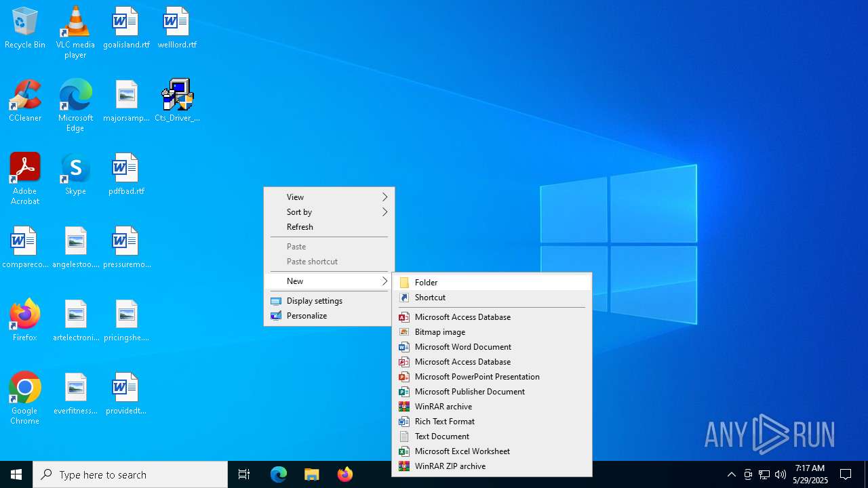This screenshot has height=488, width=868.
Task: Select the Cts_Driver installer icon
Action: pyautogui.click(x=177, y=102)
